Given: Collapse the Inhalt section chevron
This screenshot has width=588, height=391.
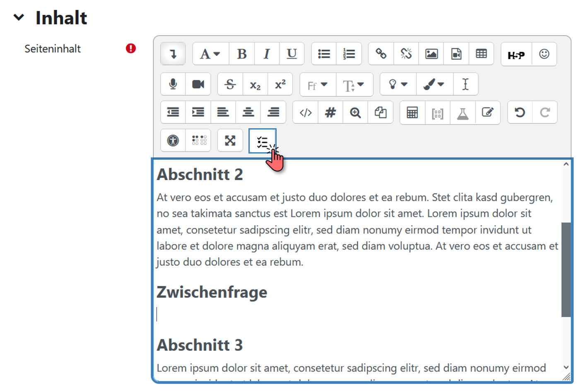Looking at the screenshot, I should click(x=19, y=17).
